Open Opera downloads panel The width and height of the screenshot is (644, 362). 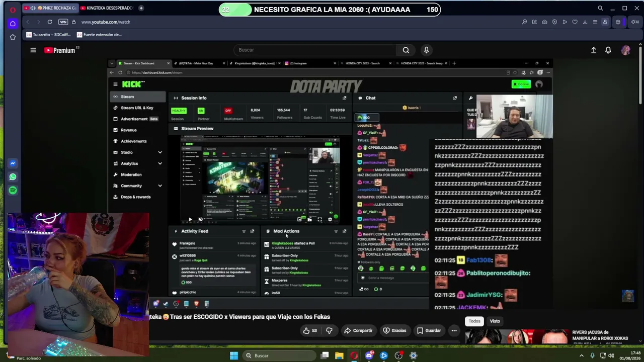click(585, 22)
